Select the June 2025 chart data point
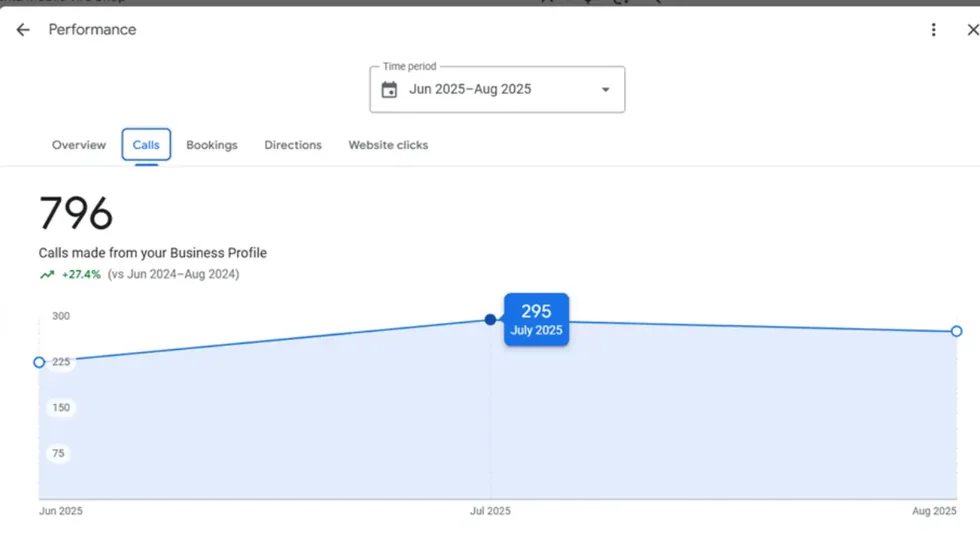Viewport: 980px width, 534px height. 39,362
